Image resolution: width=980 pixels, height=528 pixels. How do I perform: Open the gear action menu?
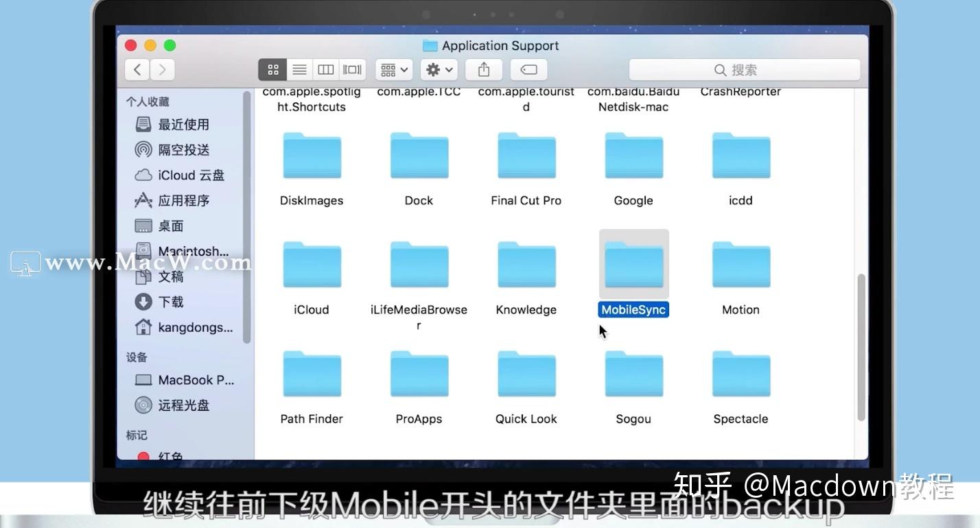(x=439, y=69)
